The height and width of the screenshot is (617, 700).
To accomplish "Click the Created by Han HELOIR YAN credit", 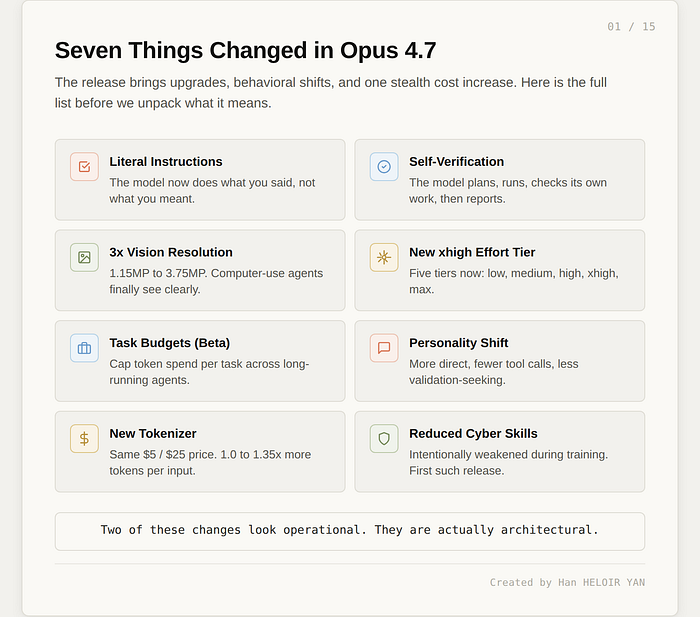I will [x=567, y=583].
